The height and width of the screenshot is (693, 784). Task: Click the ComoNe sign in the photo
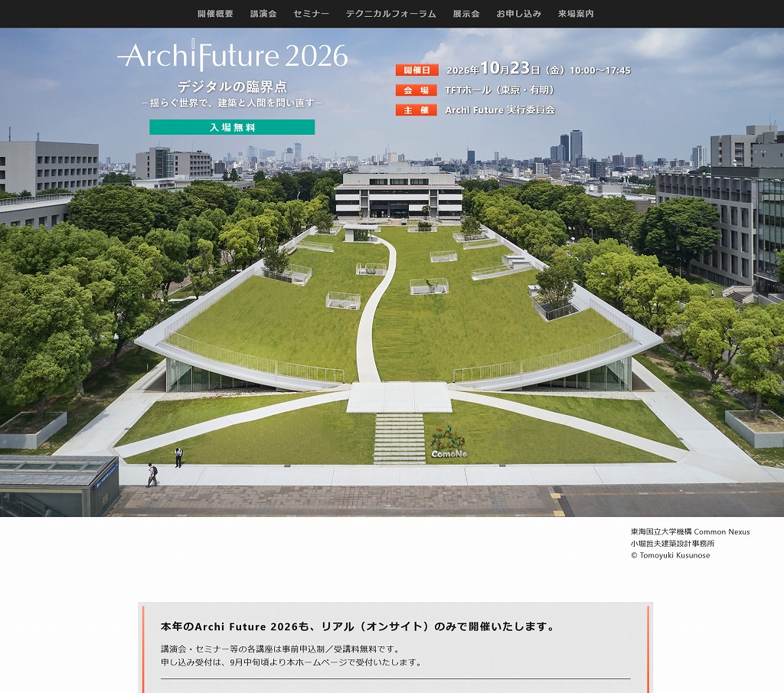click(x=449, y=442)
